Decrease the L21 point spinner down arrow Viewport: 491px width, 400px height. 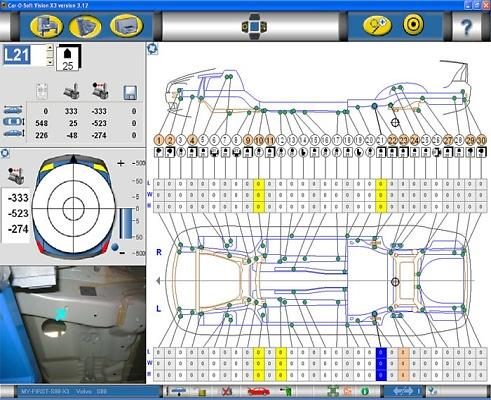50,62
